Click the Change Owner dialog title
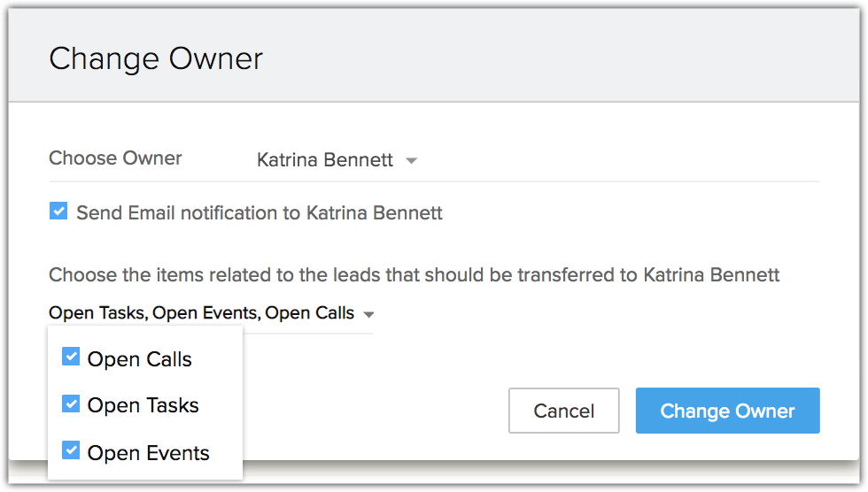 click(x=156, y=59)
